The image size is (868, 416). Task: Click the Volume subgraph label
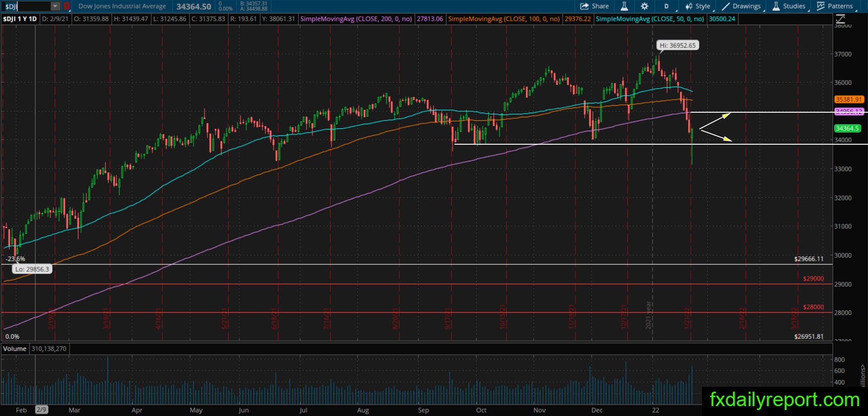coord(15,348)
